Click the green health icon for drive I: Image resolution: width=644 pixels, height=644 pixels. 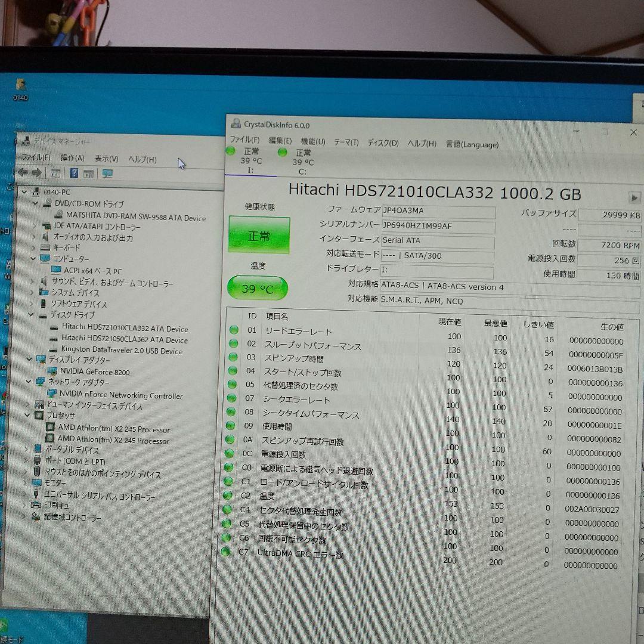pos(230,151)
